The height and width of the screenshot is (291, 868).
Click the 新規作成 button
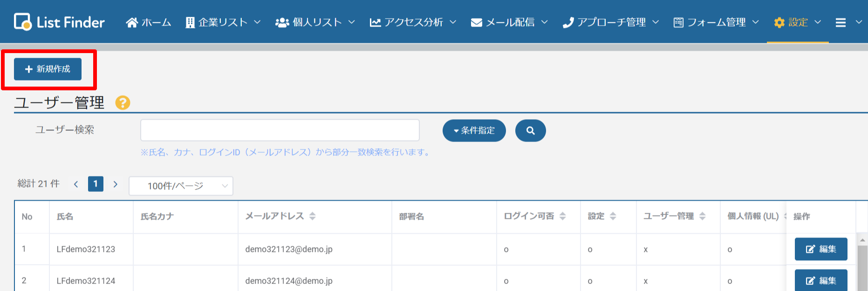tap(48, 69)
